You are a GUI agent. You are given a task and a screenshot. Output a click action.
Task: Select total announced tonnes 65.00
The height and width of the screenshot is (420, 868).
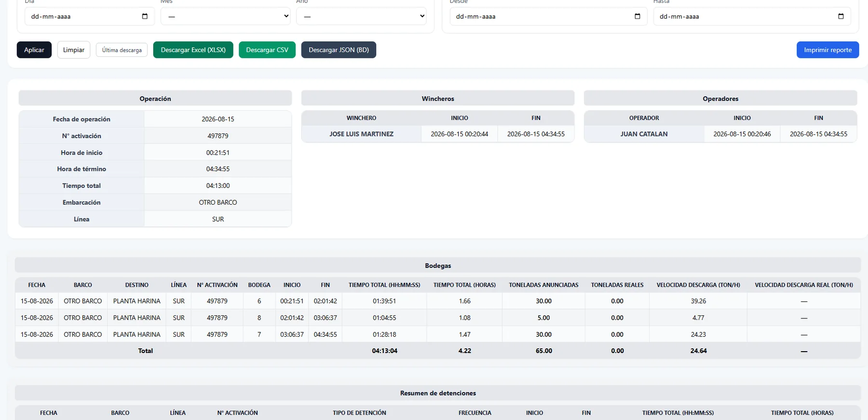click(543, 351)
